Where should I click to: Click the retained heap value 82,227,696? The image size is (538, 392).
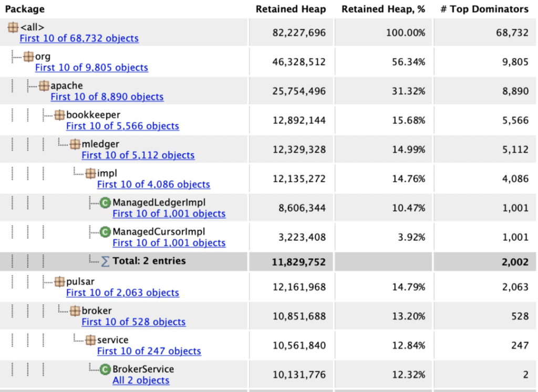299,33
